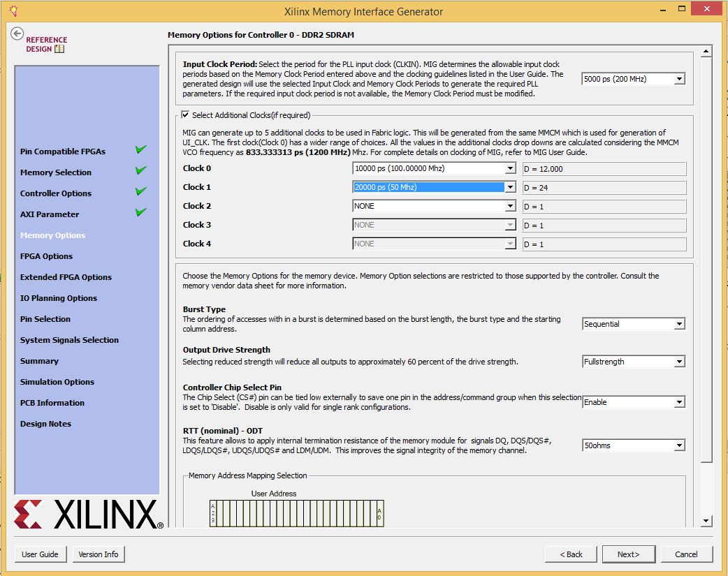
Task: Open System Signals Selection step
Action: pos(69,340)
